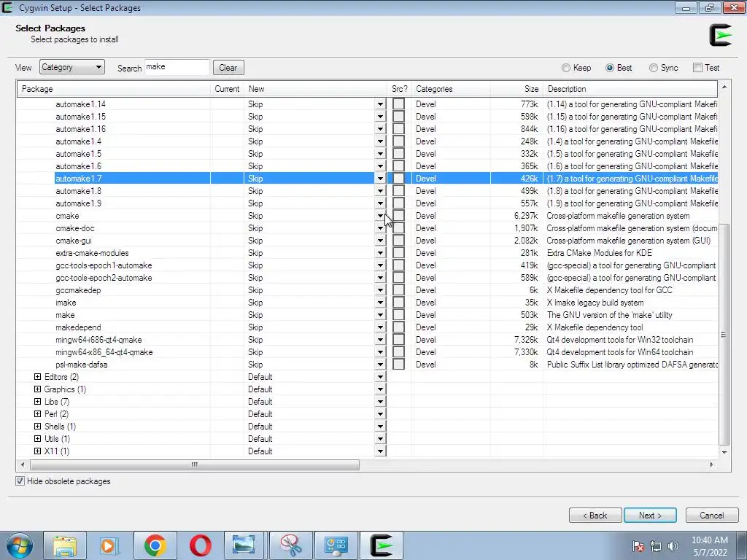Image resolution: width=747 pixels, height=560 pixels.
Task: Click the Current column header
Action: [x=228, y=89]
